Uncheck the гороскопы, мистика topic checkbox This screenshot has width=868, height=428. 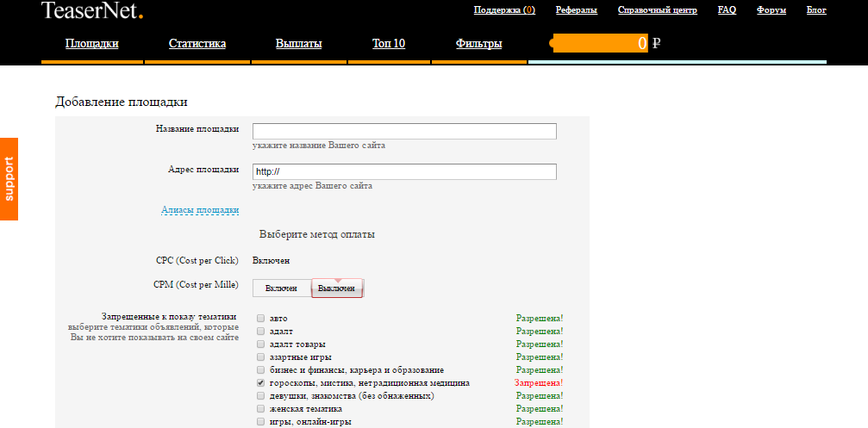coord(260,382)
